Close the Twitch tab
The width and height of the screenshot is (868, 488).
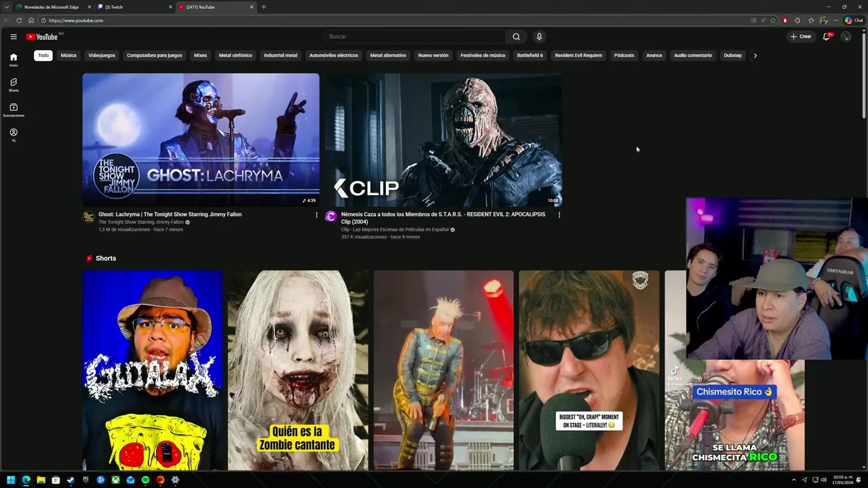click(170, 7)
